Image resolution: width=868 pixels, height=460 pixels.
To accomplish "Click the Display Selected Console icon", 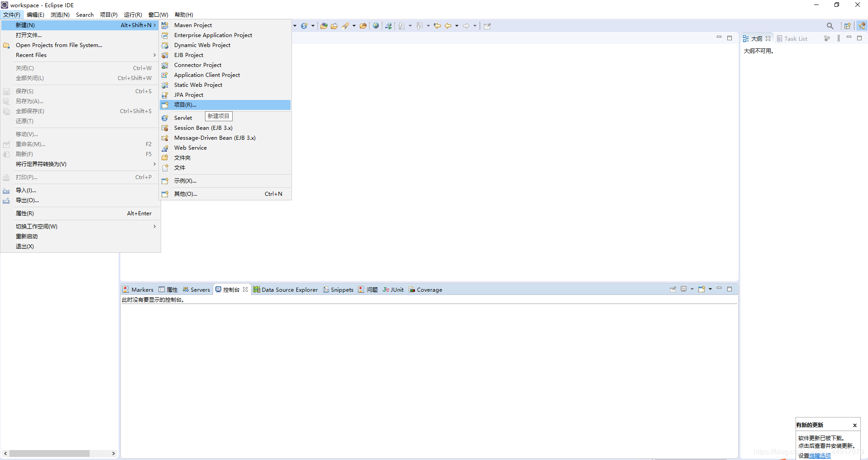I will pos(684,289).
